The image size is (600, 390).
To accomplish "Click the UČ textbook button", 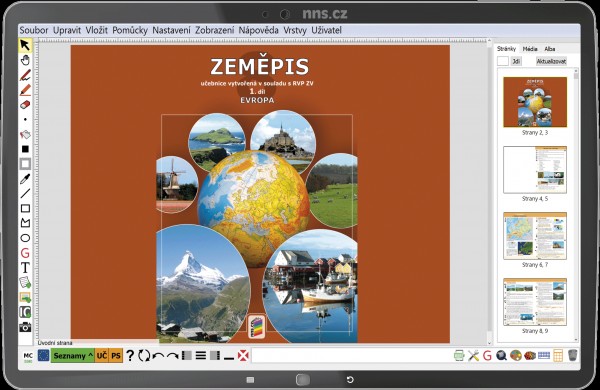I will coord(102,356).
